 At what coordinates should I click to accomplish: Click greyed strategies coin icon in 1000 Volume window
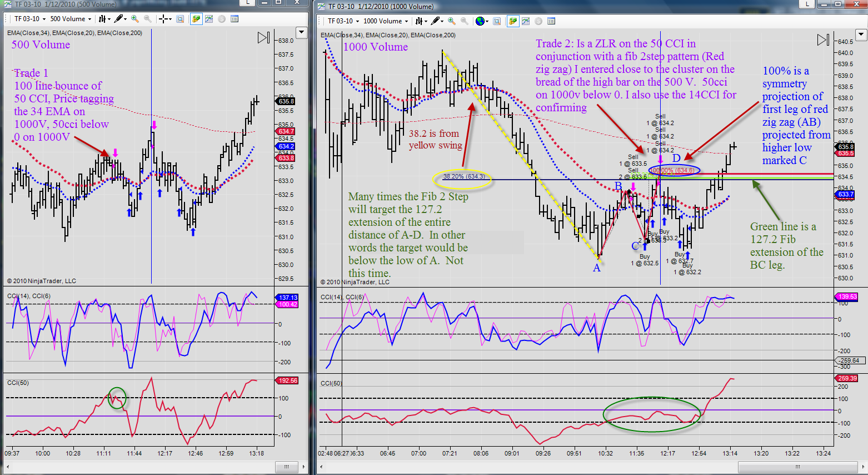[x=538, y=21]
